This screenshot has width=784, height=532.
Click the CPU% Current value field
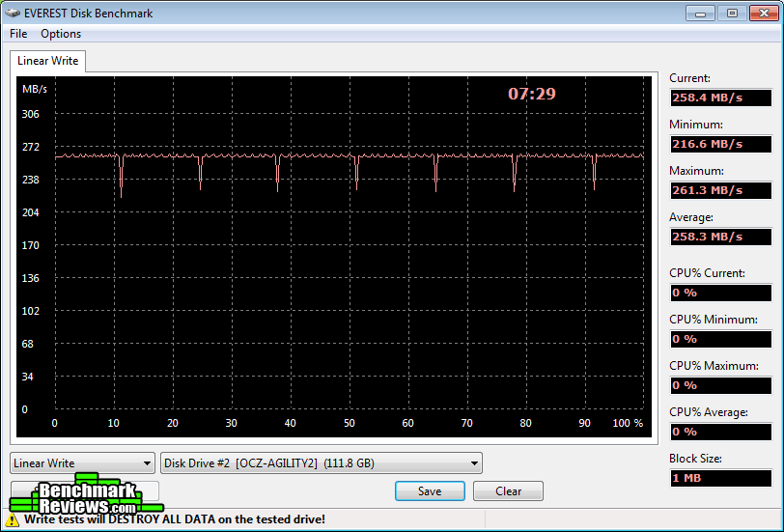[x=721, y=293]
